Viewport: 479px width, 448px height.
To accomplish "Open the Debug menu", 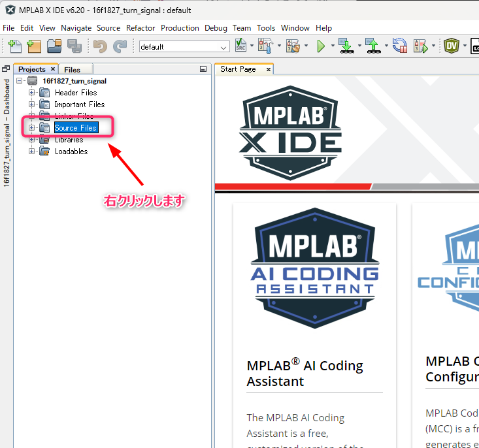I will [216, 28].
